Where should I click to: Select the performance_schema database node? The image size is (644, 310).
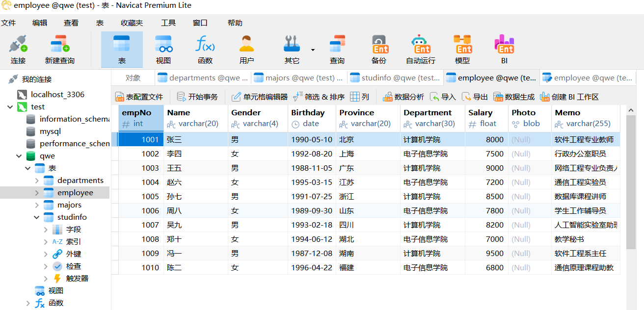(x=74, y=143)
